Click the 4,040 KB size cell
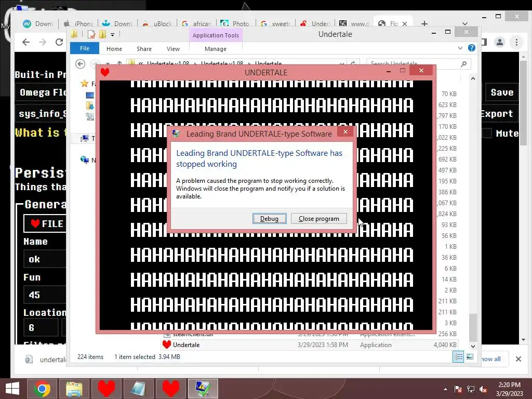 [445, 345]
